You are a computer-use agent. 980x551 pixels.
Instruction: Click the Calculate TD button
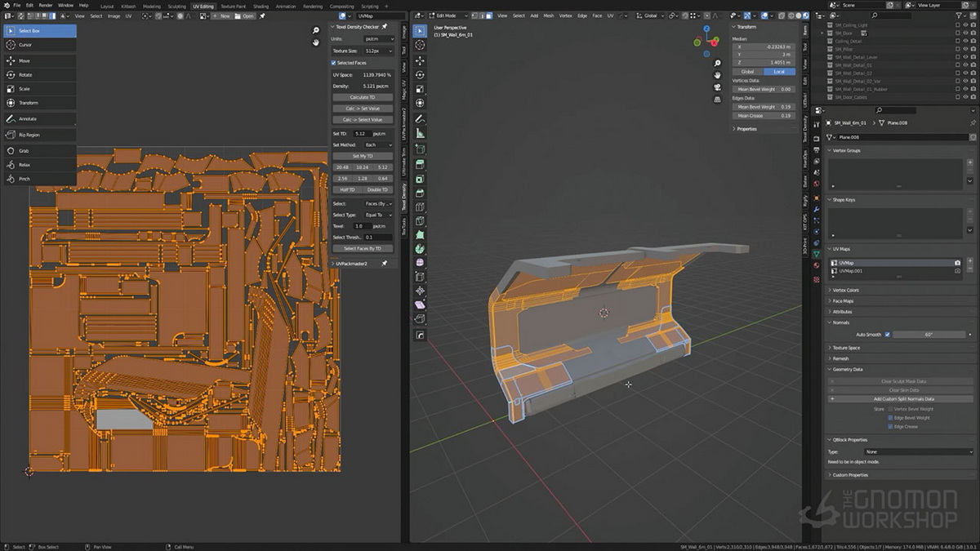(363, 97)
